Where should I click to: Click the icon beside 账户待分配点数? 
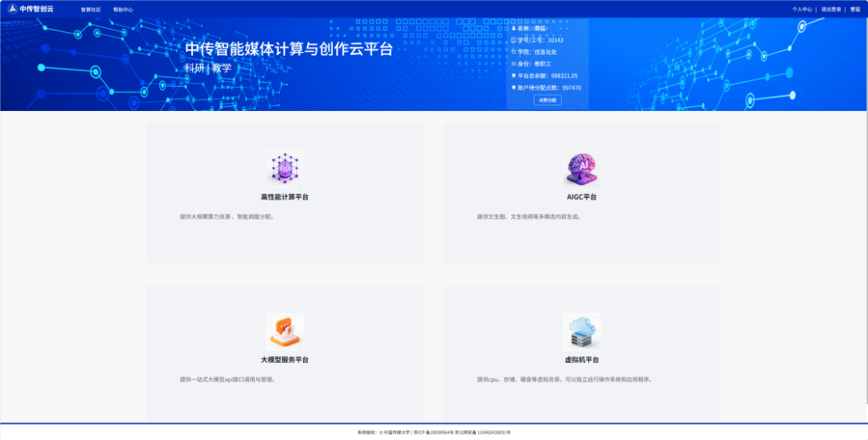click(x=514, y=88)
